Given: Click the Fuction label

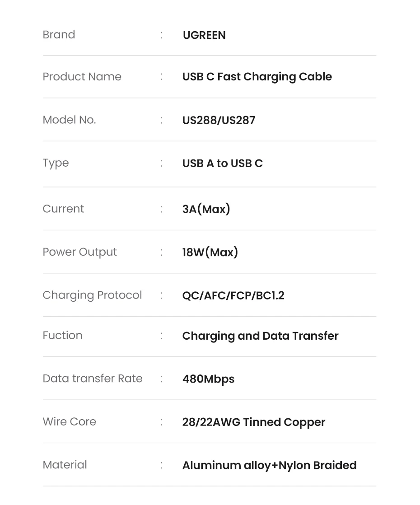Looking at the screenshot, I should tap(62, 335).
